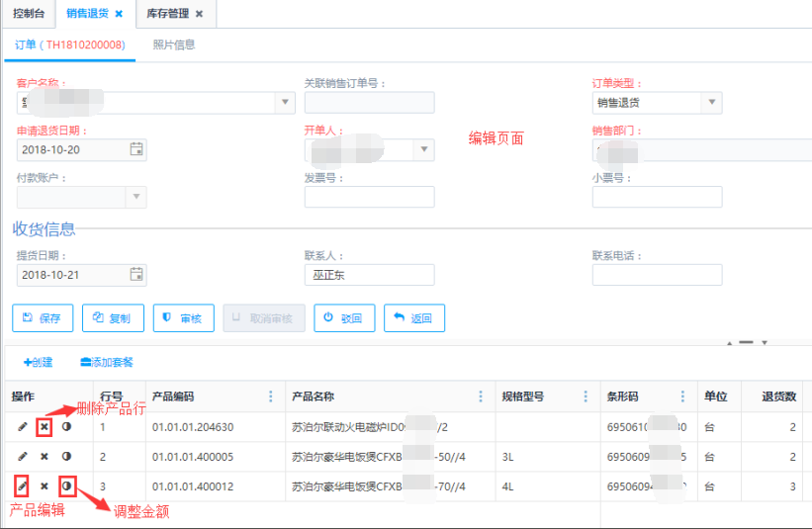Open calendar picker for 提货日期 field
The image size is (812, 529).
click(136, 274)
